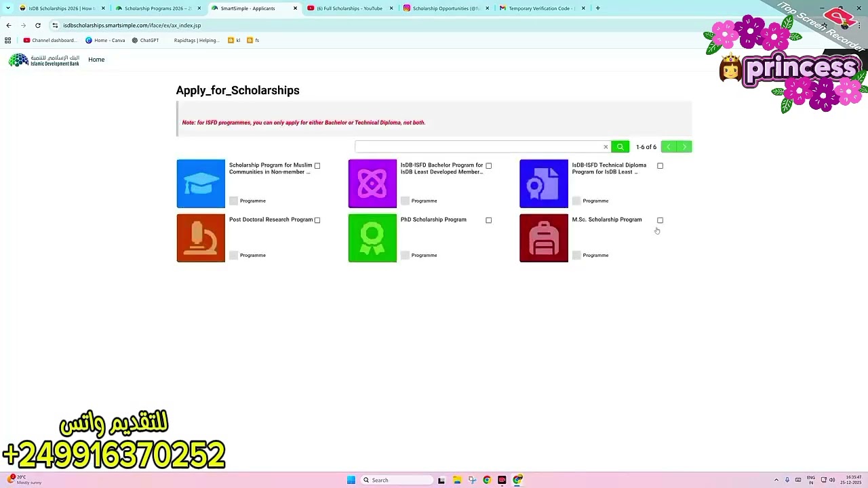Image resolution: width=868 pixels, height=488 pixels.
Task: Tick the M.Sc. Scholarship Program checkbox
Action: [x=660, y=220]
